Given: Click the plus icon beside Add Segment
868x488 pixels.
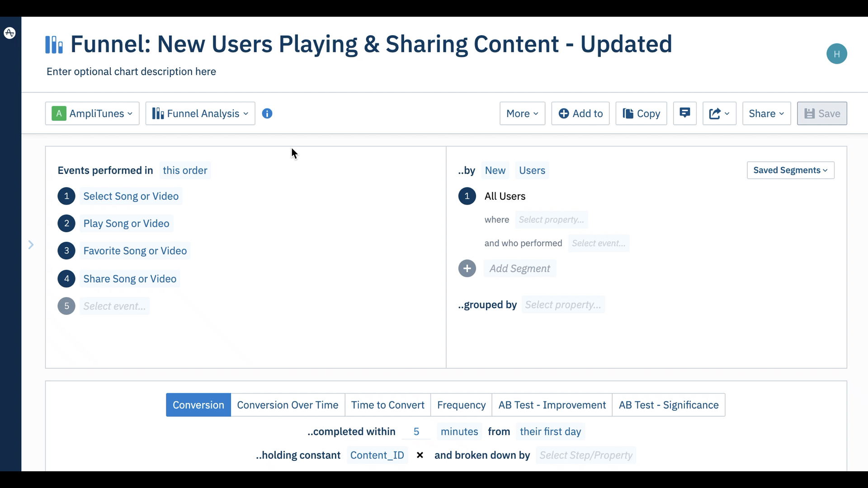Looking at the screenshot, I should tap(467, 268).
